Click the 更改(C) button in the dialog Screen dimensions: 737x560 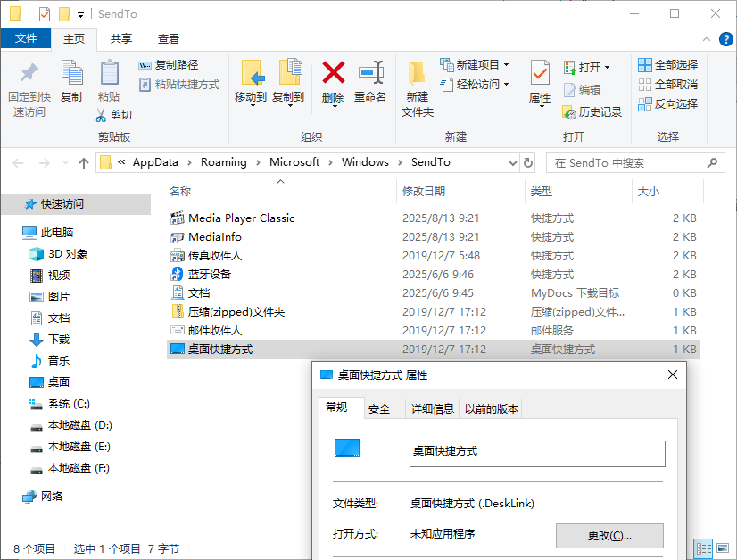tap(609, 536)
